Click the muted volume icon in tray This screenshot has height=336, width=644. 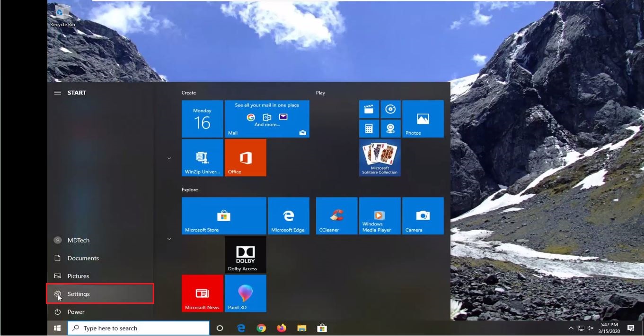591,328
